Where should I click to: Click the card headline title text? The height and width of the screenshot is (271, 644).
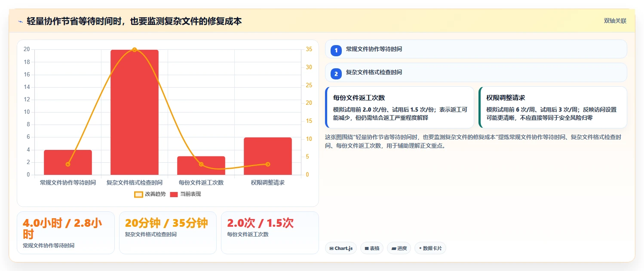tap(134, 21)
